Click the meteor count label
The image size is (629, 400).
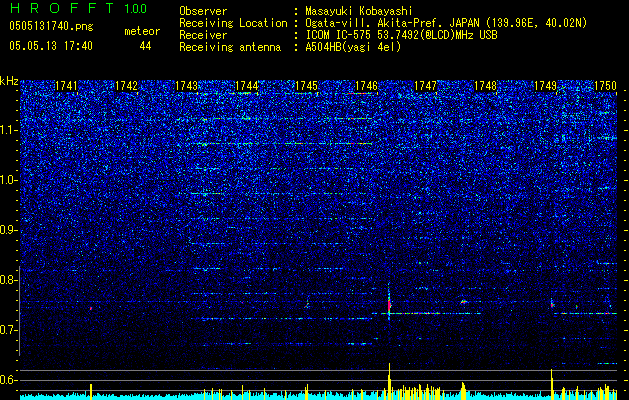coord(142,31)
